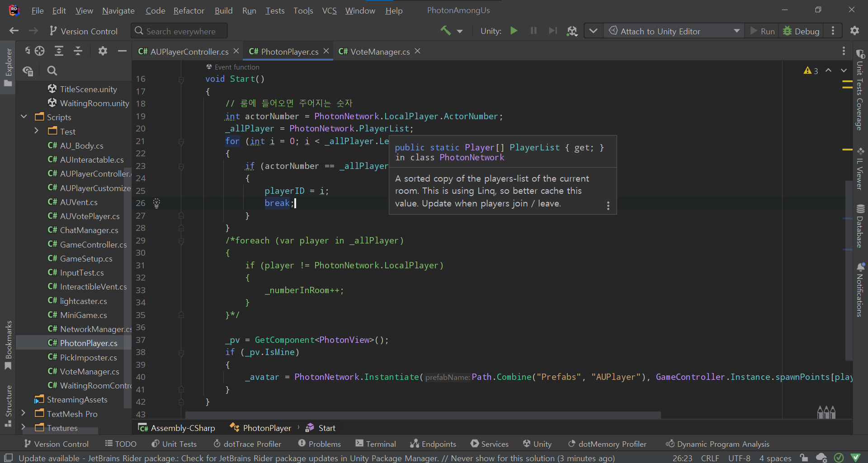The image size is (868, 463).
Task: Collapse all in Explorer panel
Action: pyautogui.click(x=78, y=51)
